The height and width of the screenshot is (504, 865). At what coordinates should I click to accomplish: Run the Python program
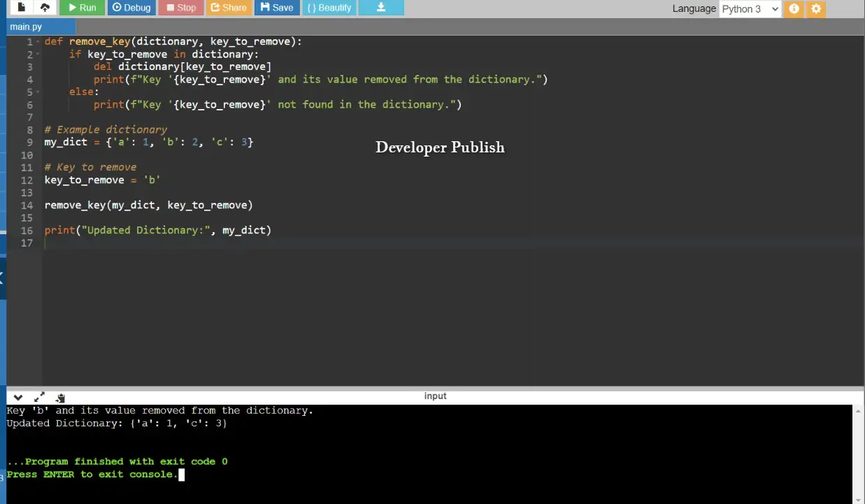tap(82, 8)
